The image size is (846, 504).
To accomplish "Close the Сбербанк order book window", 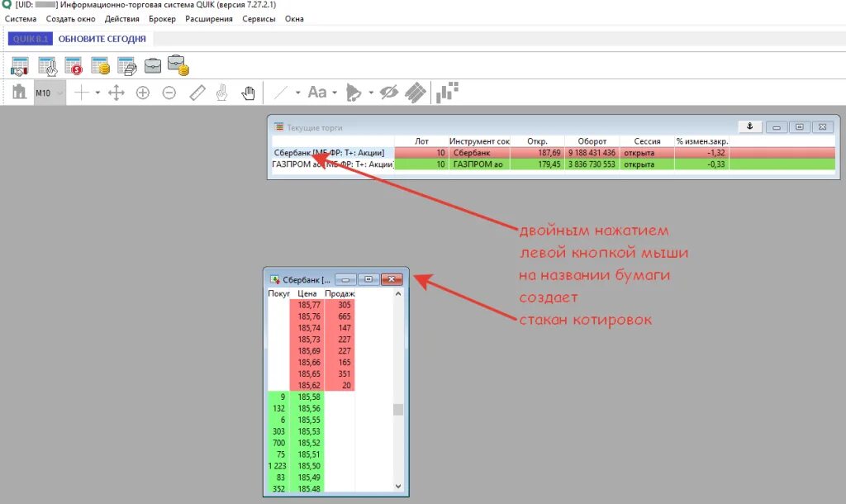I will [392, 279].
